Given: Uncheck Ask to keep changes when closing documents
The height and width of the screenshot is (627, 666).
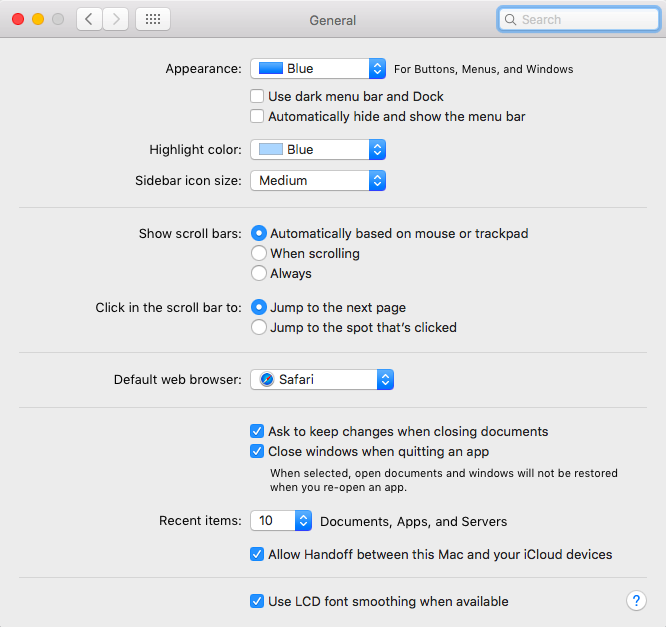Looking at the screenshot, I should pyautogui.click(x=257, y=431).
